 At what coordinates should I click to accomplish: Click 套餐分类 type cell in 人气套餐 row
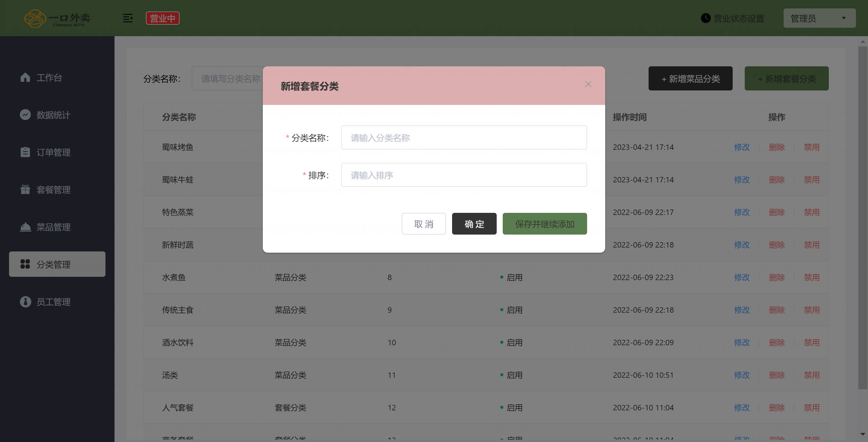coord(290,408)
